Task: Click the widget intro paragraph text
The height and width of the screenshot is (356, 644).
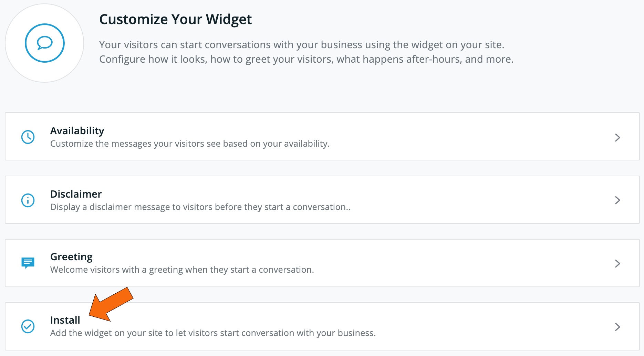Action: click(x=306, y=52)
